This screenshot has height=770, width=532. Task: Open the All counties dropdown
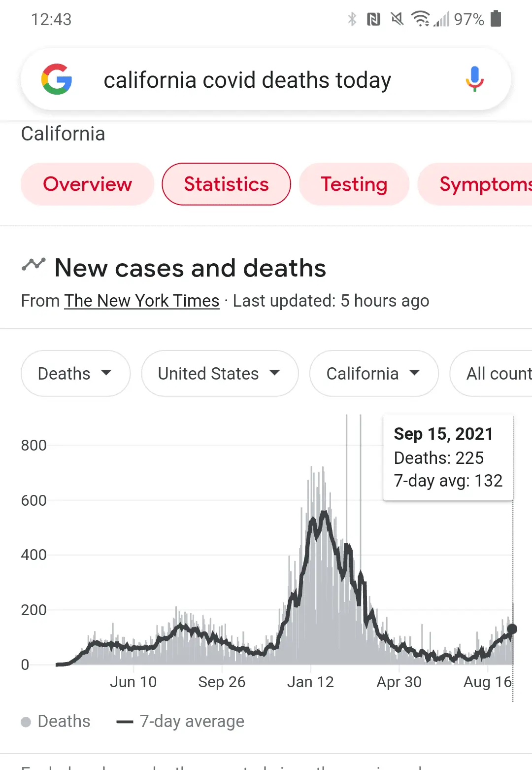tap(493, 373)
